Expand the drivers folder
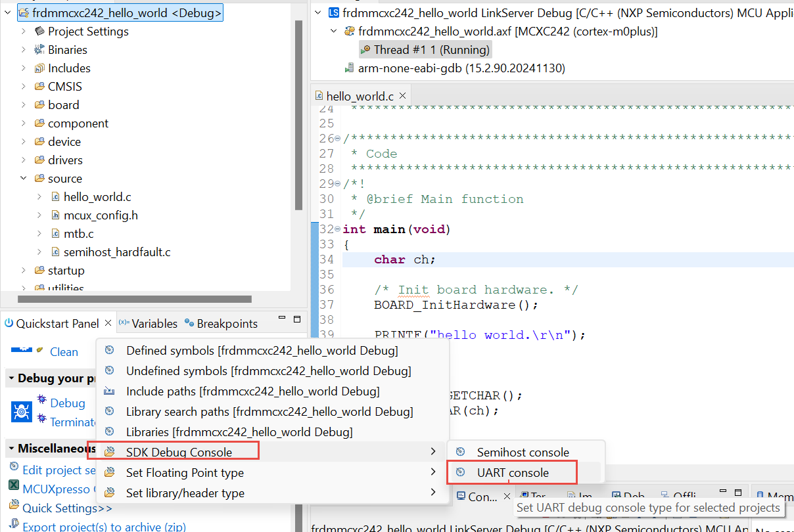 24,160
